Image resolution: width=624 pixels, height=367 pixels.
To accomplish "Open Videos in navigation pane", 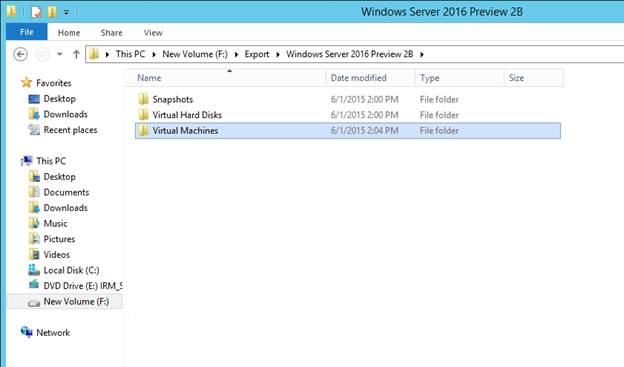I will pyautogui.click(x=57, y=254).
